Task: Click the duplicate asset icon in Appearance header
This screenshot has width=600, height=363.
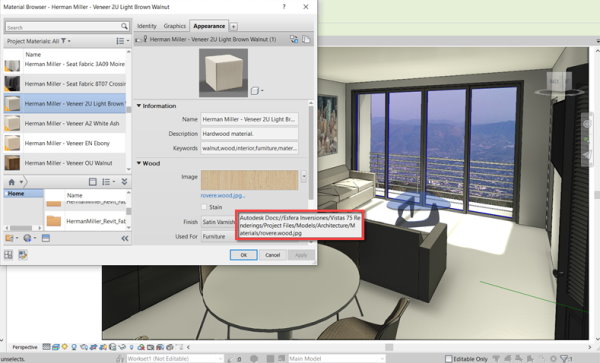Action: [306, 39]
